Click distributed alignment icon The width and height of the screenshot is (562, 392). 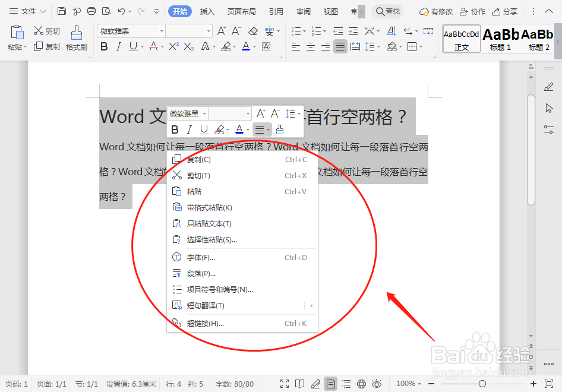click(x=355, y=46)
